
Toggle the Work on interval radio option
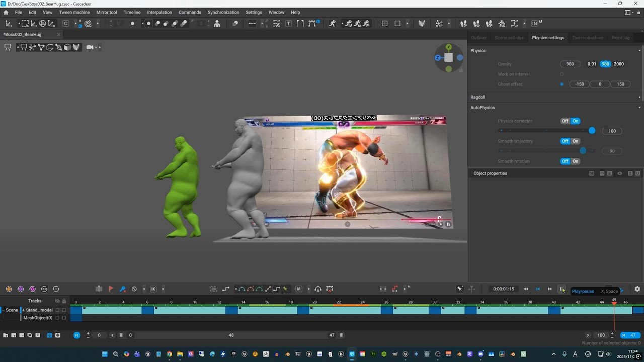click(562, 74)
